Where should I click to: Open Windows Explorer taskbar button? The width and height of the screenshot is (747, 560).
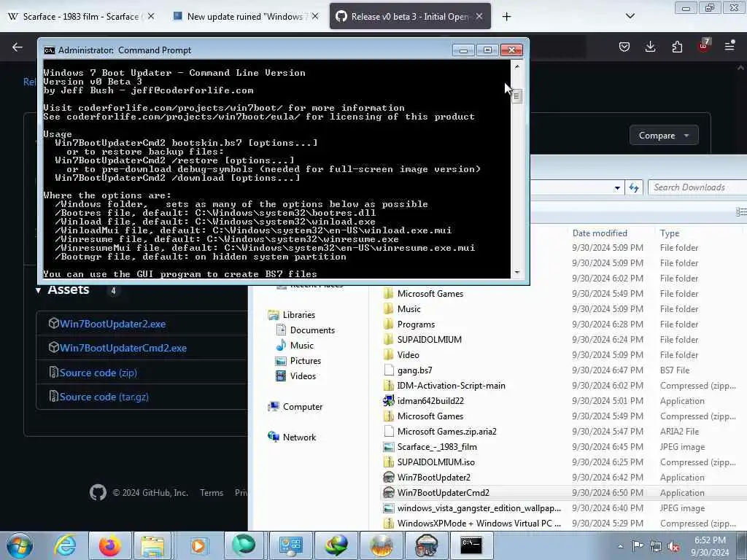click(x=152, y=545)
